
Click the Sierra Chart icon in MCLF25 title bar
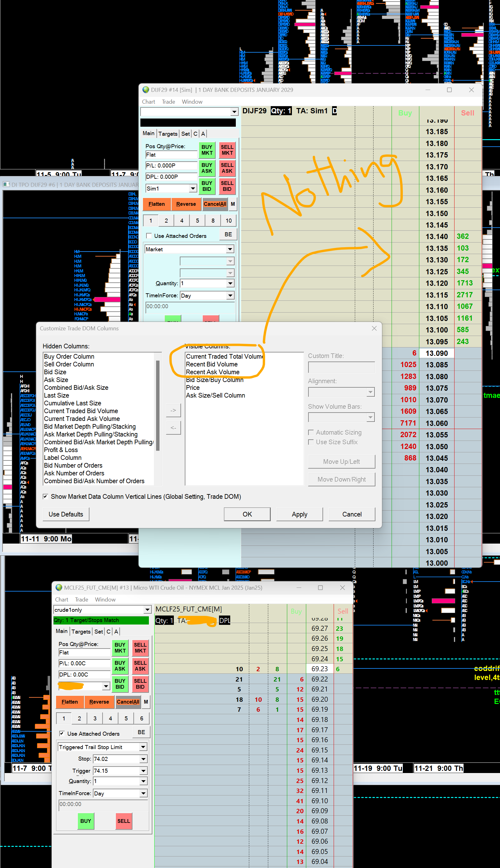59,588
